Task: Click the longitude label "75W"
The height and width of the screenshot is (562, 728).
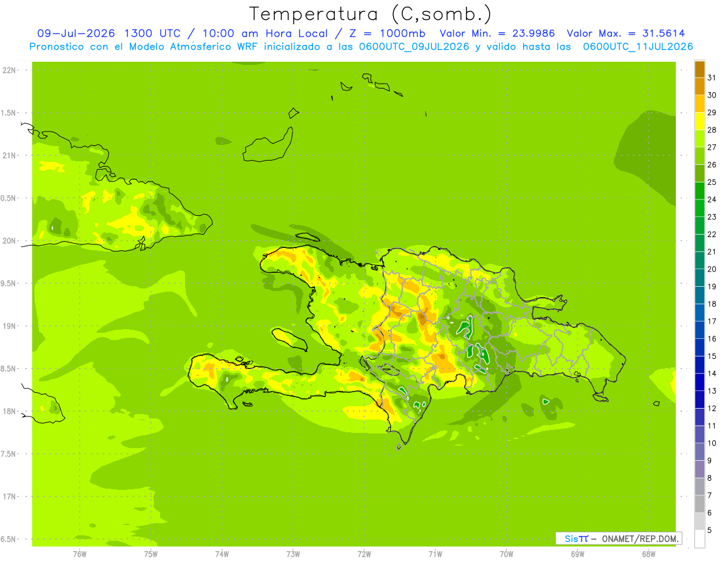Action: coord(151,554)
